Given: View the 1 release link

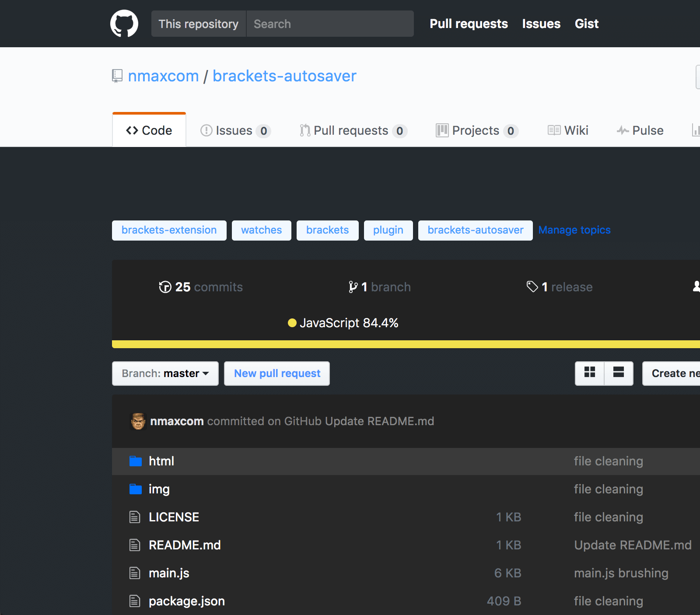Looking at the screenshot, I should coord(560,287).
